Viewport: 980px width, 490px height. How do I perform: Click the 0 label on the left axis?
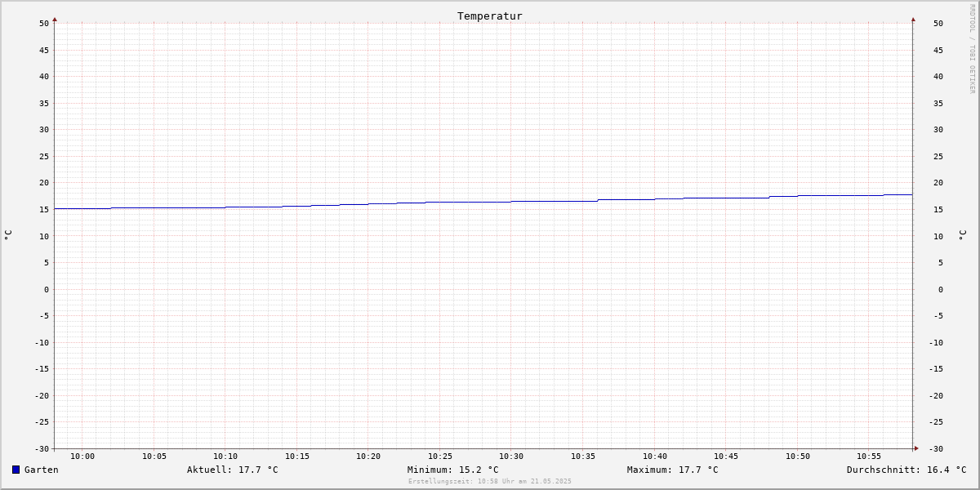pyautogui.click(x=47, y=289)
